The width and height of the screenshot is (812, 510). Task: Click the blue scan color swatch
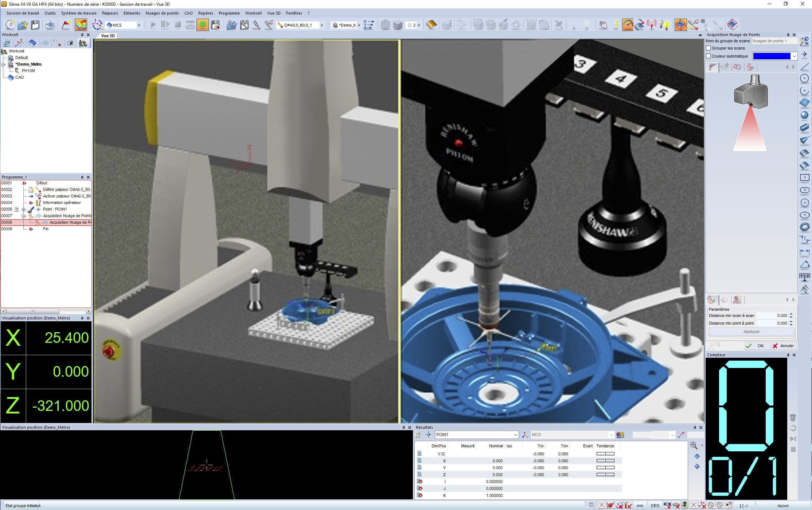(771, 56)
